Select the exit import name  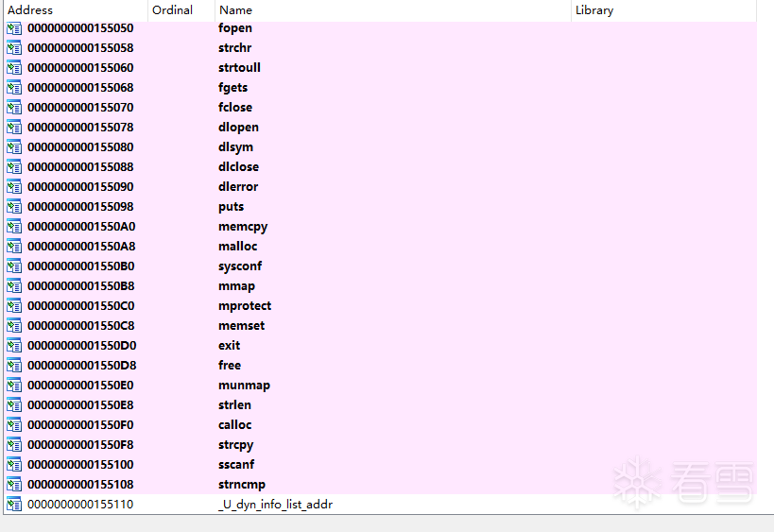(229, 346)
